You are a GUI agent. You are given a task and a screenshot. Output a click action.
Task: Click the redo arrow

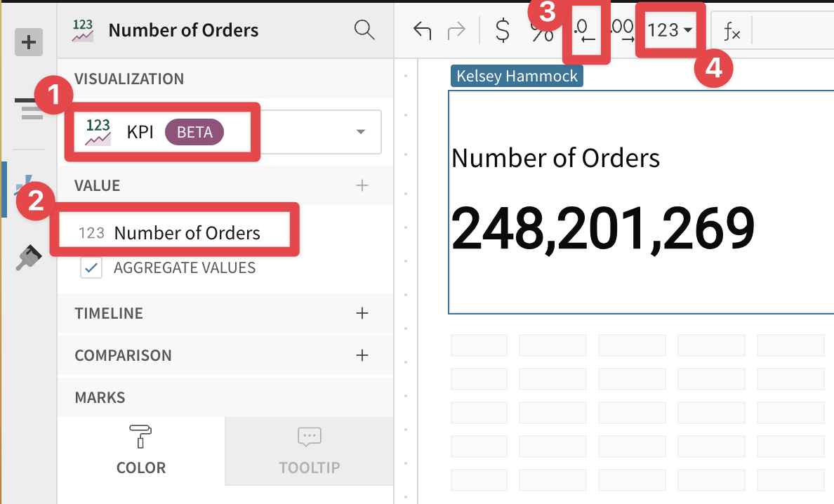(456, 30)
